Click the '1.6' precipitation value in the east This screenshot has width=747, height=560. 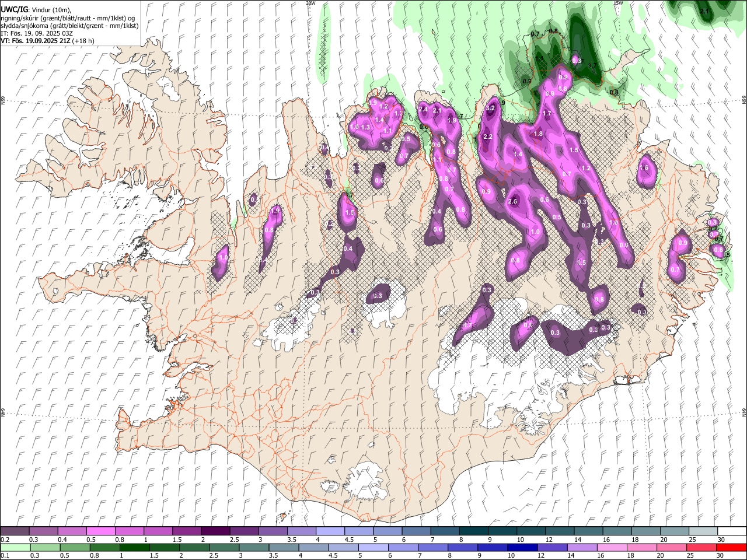coord(644,168)
